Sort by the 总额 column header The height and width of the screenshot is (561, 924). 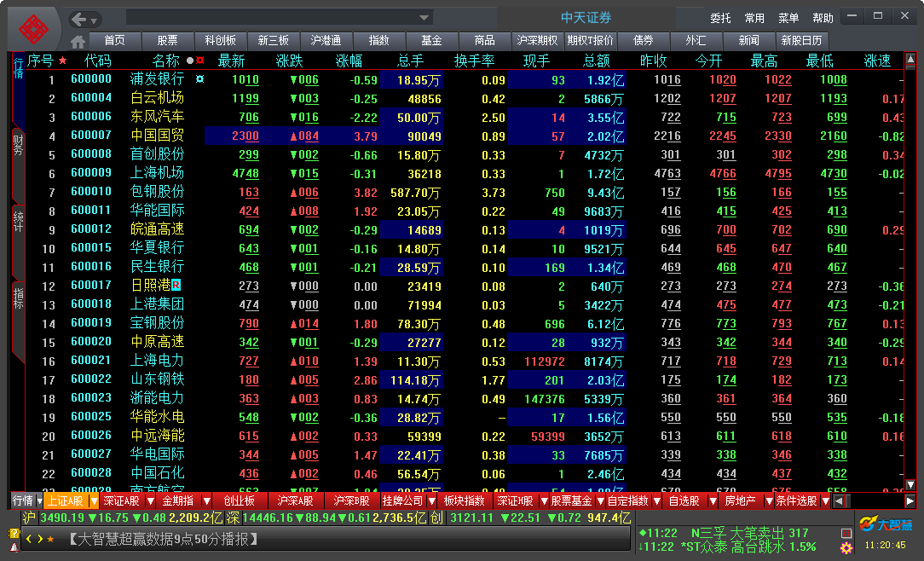click(x=597, y=61)
